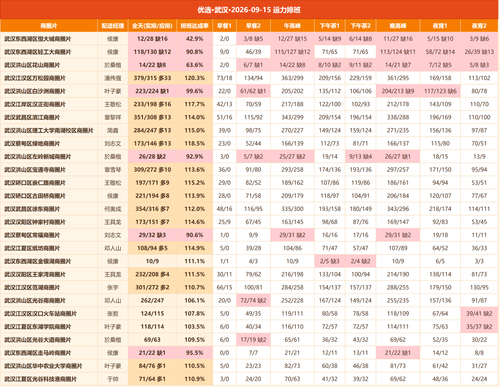Click the 99.6% rate cell
500x387 pixels.
coord(195,91)
